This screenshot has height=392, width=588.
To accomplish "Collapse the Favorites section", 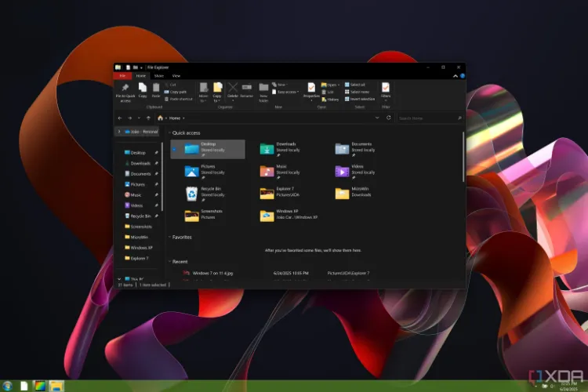I will pyautogui.click(x=169, y=237).
